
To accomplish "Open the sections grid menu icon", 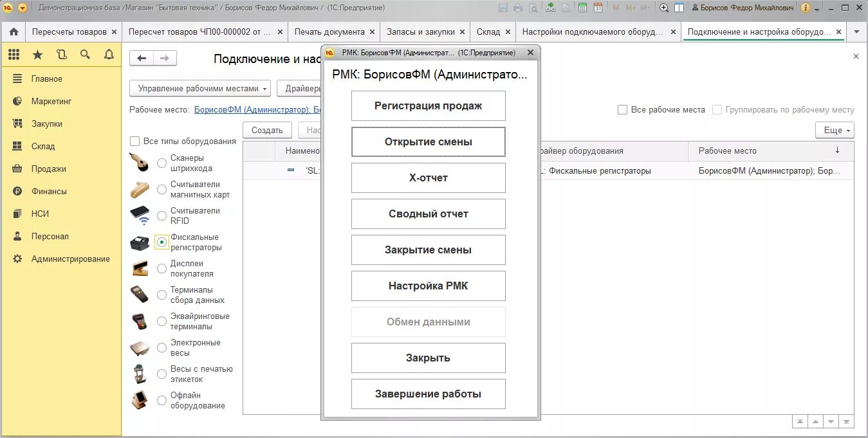I will 14,55.
